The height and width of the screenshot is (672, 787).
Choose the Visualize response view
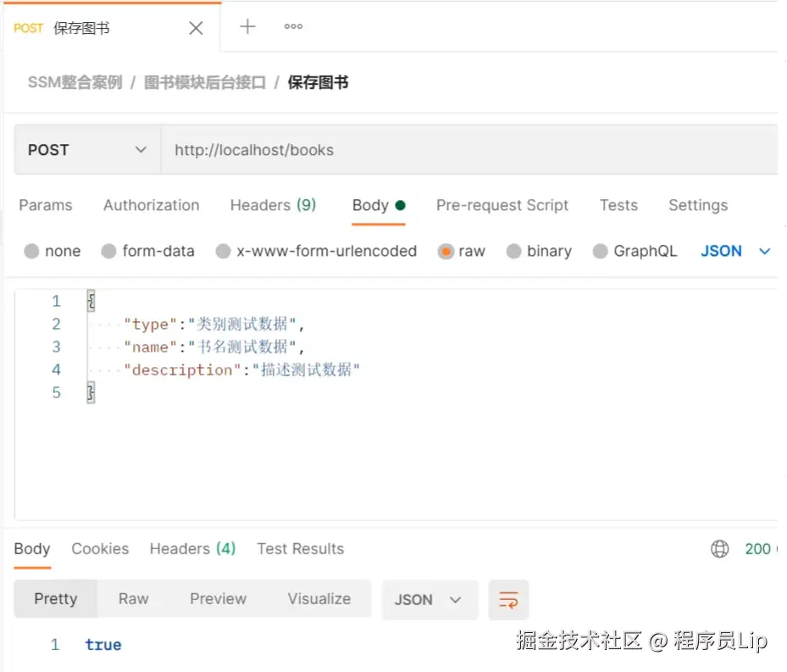pos(319,598)
